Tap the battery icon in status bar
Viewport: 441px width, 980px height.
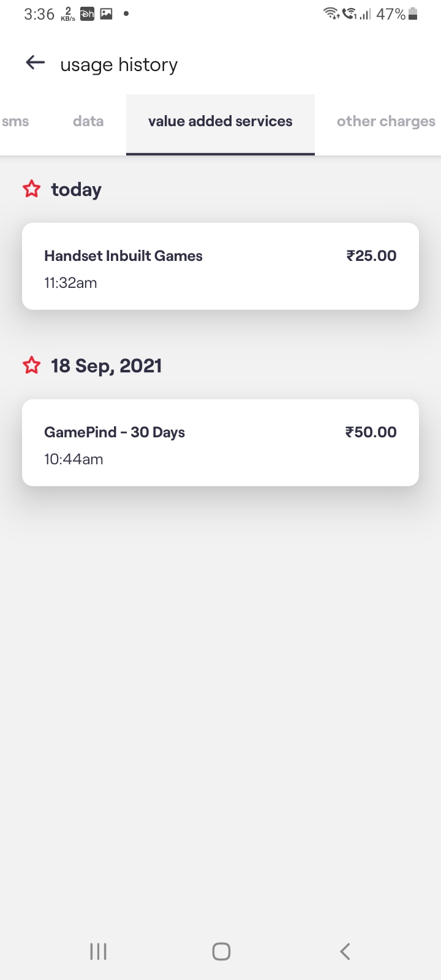(413, 14)
